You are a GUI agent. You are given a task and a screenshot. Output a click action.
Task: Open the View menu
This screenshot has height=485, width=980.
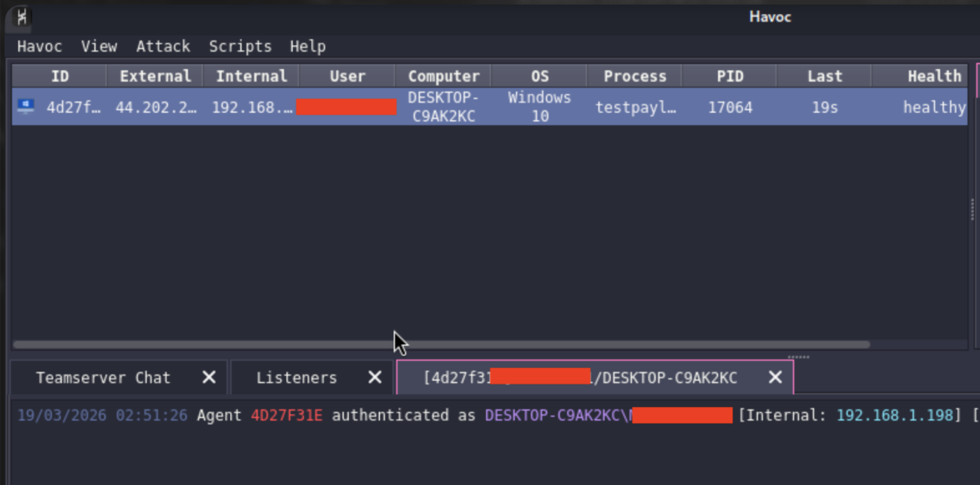(99, 46)
